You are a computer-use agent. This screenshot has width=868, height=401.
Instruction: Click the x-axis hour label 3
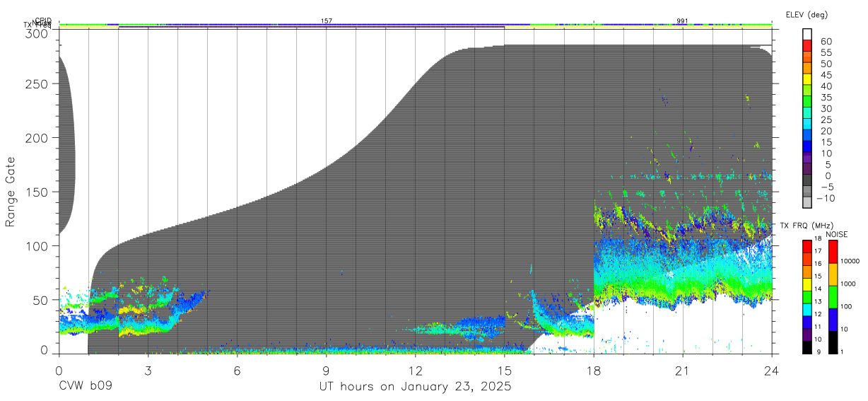point(148,371)
